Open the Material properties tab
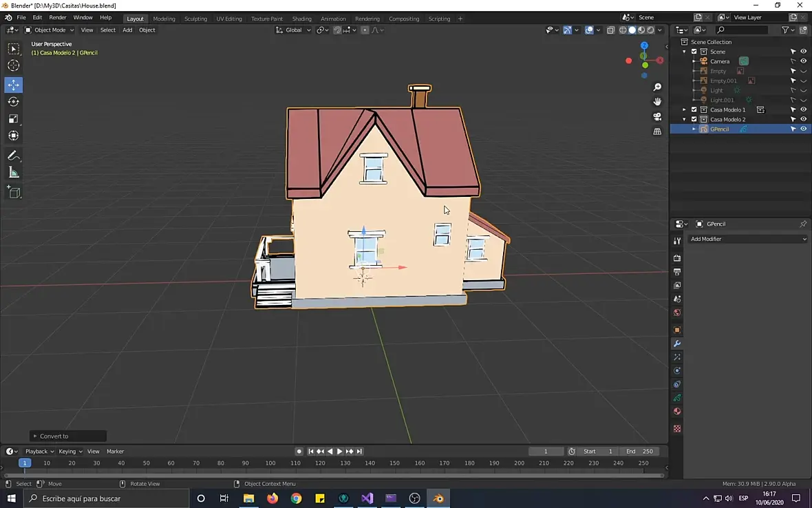 (x=677, y=412)
